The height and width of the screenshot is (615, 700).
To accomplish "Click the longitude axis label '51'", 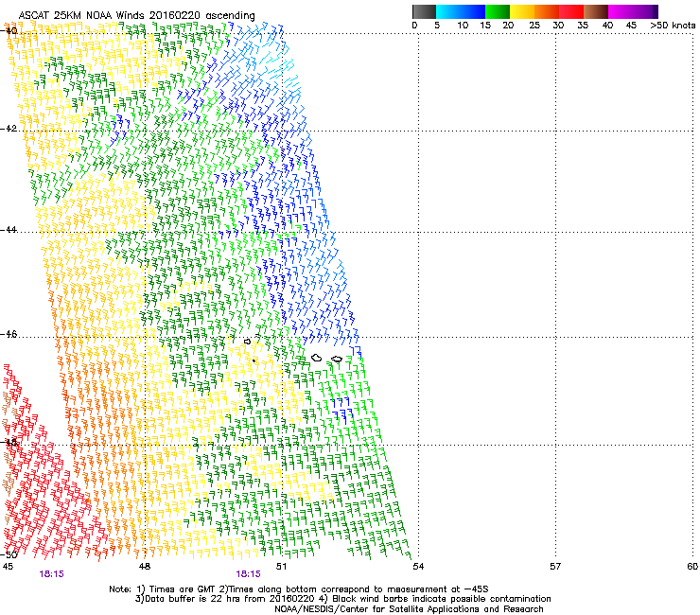I will tap(281, 567).
